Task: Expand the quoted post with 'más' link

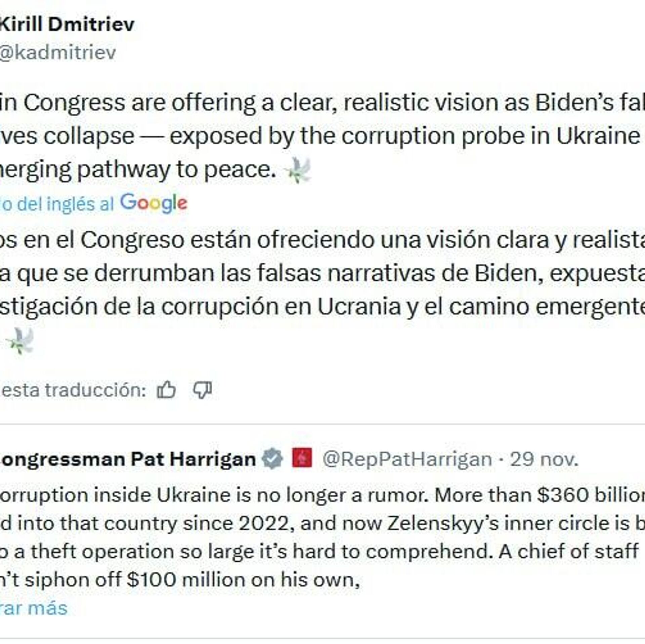Action: coord(34,608)
